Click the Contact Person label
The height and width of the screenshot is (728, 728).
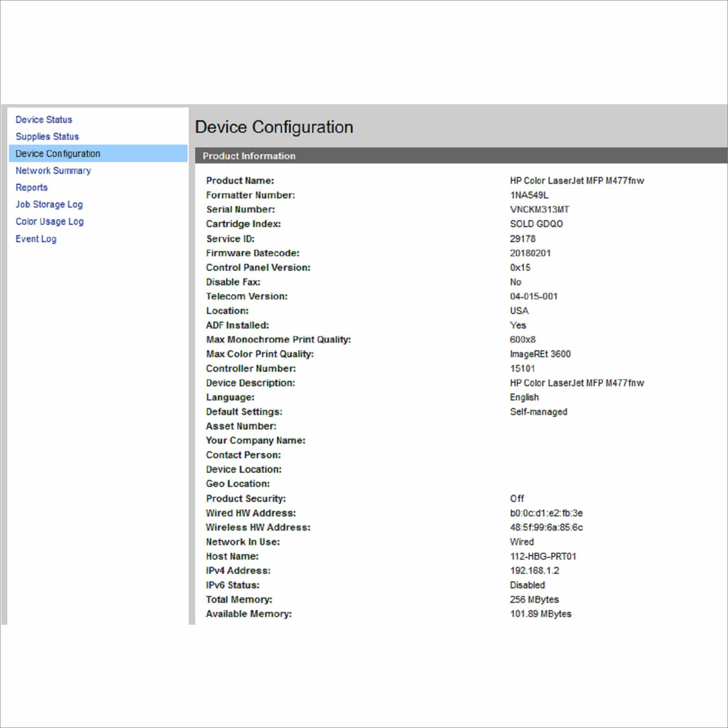[243, 455]
